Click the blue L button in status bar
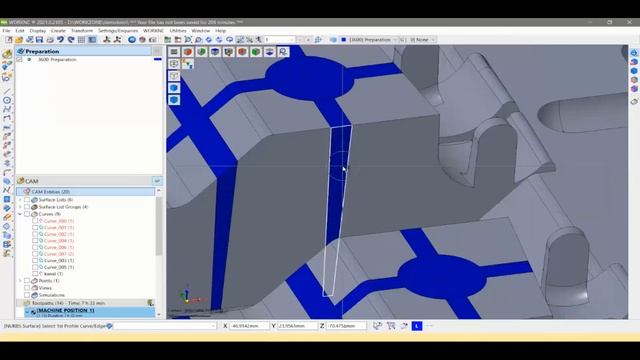This screenshot has width=640, height=360. (417, 326)
